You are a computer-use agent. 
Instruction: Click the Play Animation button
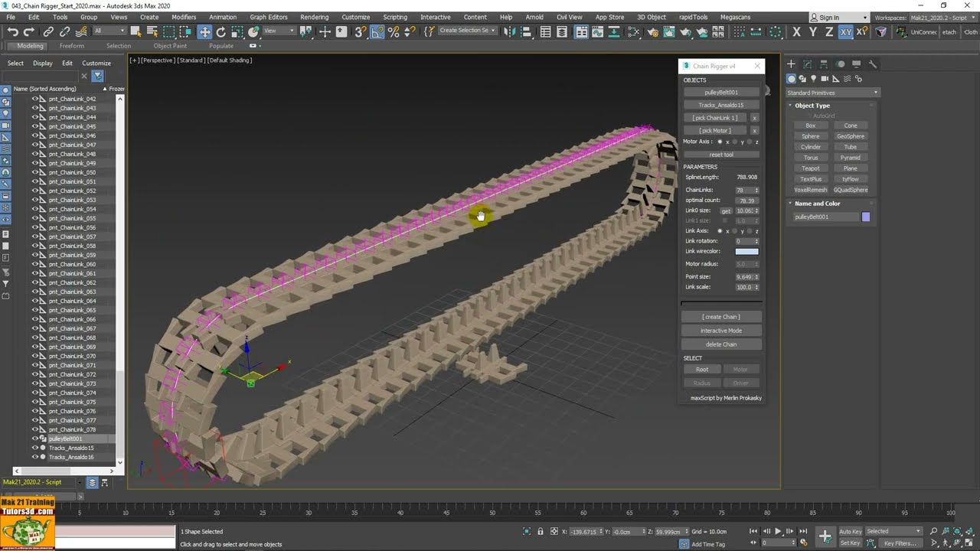(x=778, y=531)
